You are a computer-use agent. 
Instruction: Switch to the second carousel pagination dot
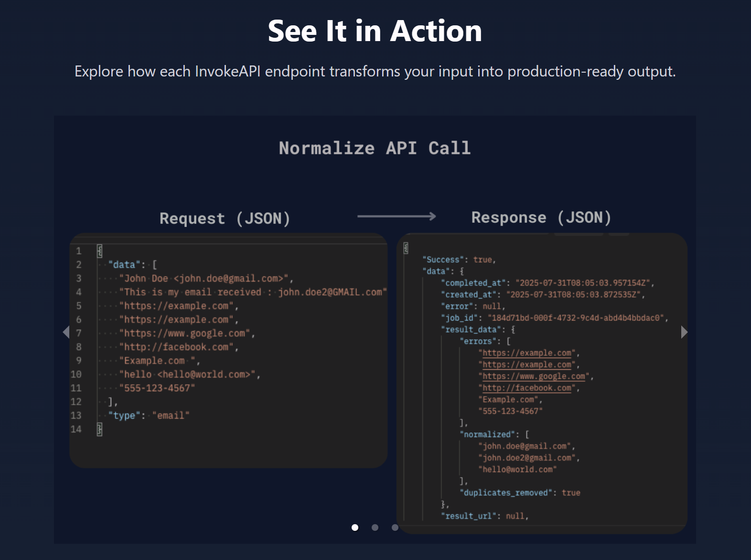point(375,528)
